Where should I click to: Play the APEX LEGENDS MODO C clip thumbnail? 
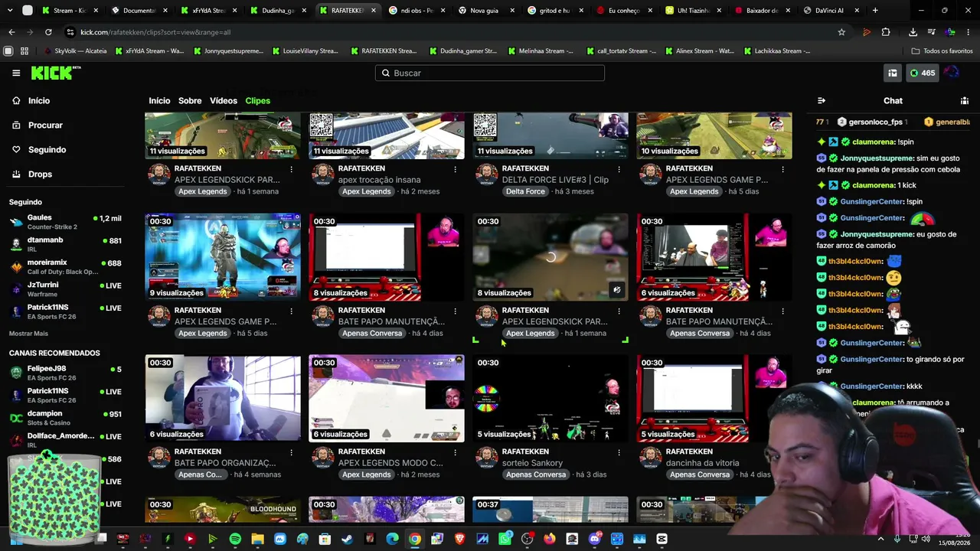pos(387,399)
